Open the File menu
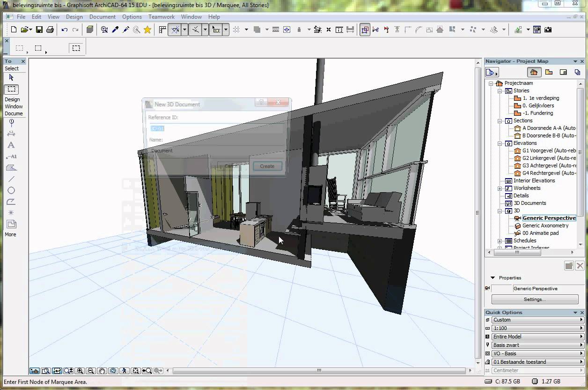 (21, 17)
